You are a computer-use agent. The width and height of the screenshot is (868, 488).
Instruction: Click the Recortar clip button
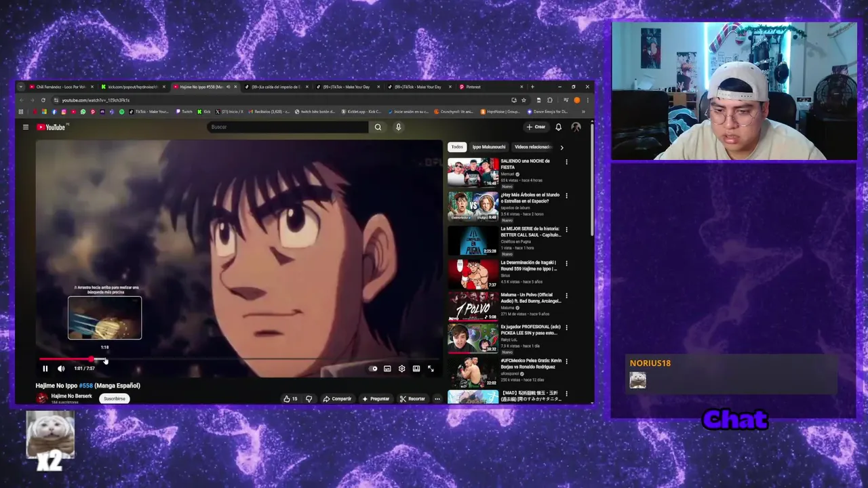(412, 399)
